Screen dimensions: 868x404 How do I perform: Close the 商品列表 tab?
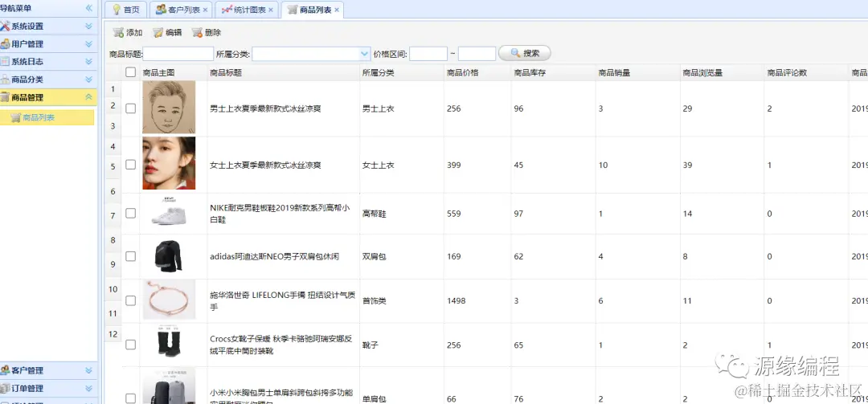click(x=337, y=10)
